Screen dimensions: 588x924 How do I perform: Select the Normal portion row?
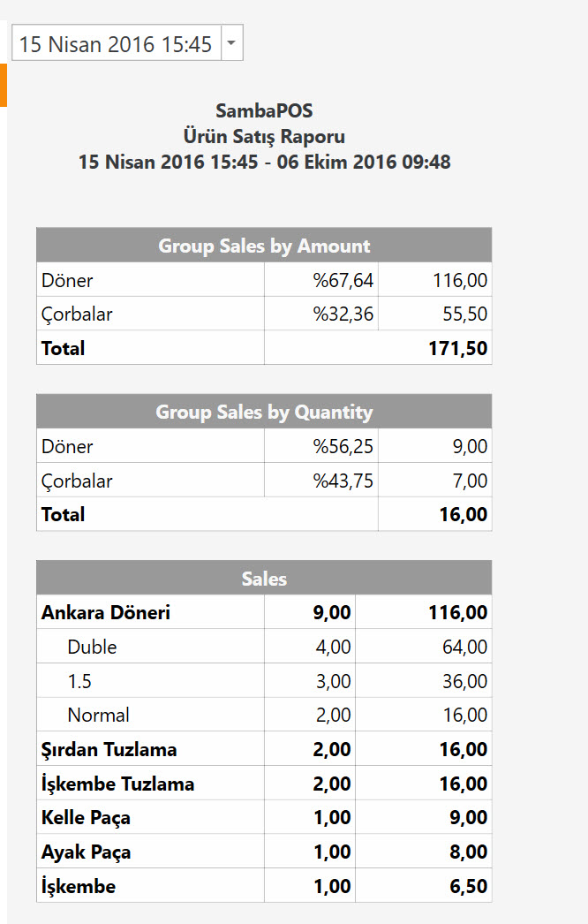tap(98, 715)
